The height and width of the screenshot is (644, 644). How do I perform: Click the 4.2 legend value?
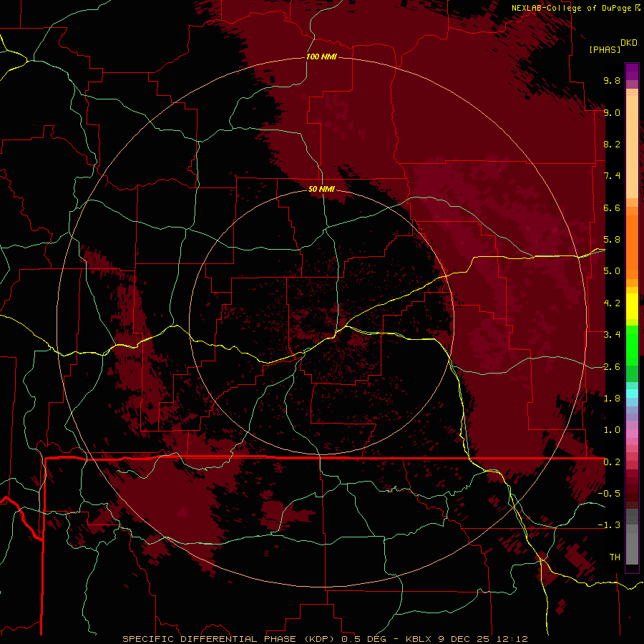click(x=612, y=303)
